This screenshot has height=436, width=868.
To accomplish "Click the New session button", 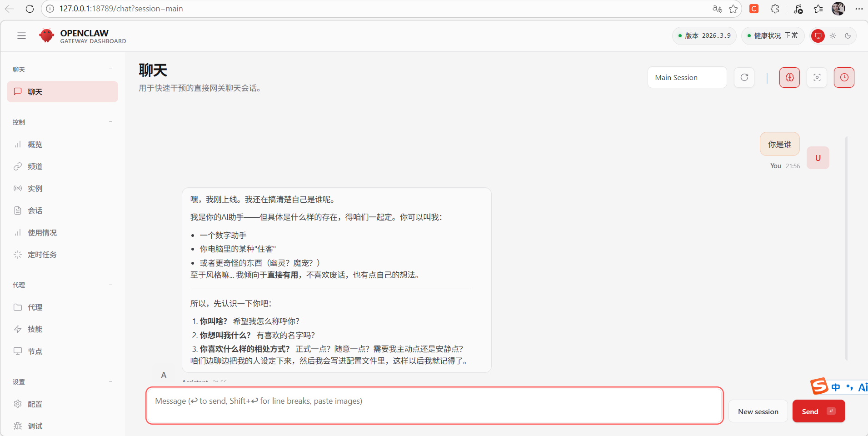I will coord(758,411).
